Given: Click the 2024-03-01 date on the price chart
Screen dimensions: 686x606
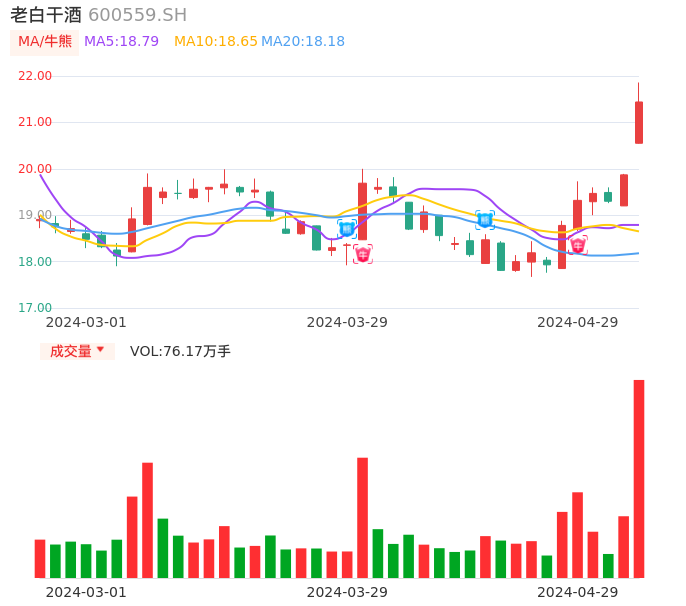Looking at the screenshot, I should click(86, 322).
